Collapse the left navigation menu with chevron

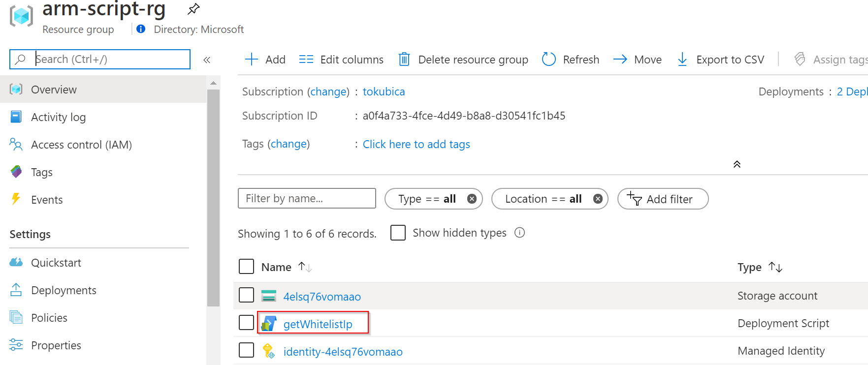(207, 60)
